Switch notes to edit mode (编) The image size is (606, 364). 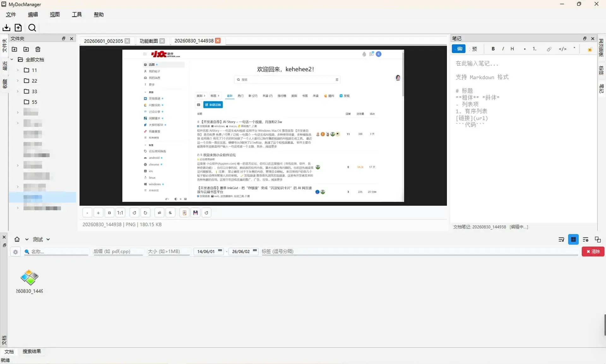(x=459, y=49)
